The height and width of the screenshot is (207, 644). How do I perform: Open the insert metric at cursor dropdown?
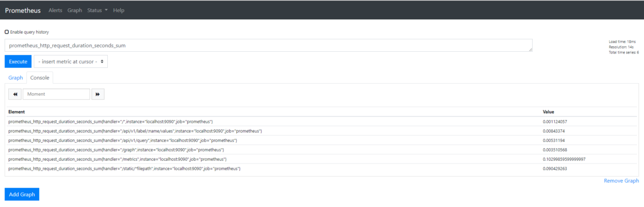click(x=70, y=62)
